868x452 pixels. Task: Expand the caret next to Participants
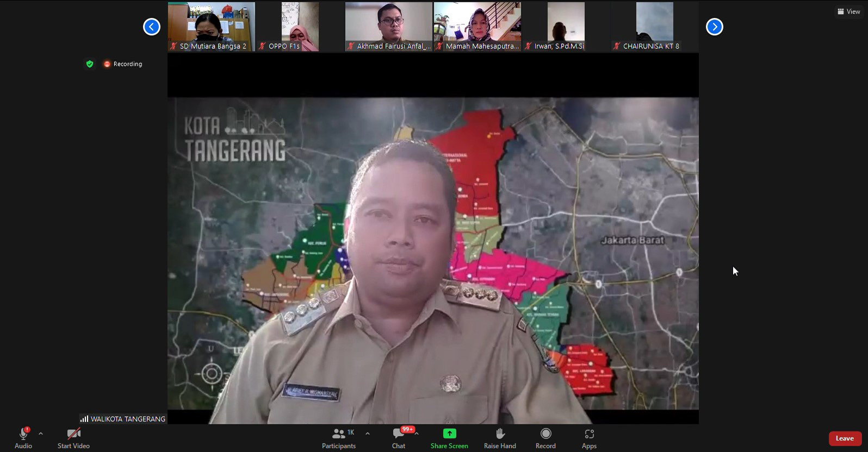[368, 434]
